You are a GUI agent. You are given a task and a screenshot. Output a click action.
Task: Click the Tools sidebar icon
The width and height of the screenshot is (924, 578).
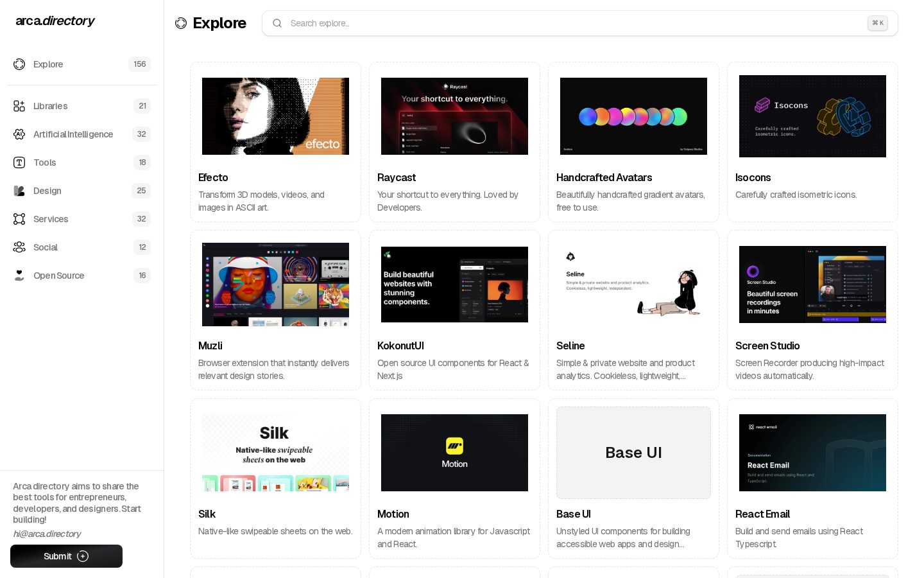[x=19, y=162]
